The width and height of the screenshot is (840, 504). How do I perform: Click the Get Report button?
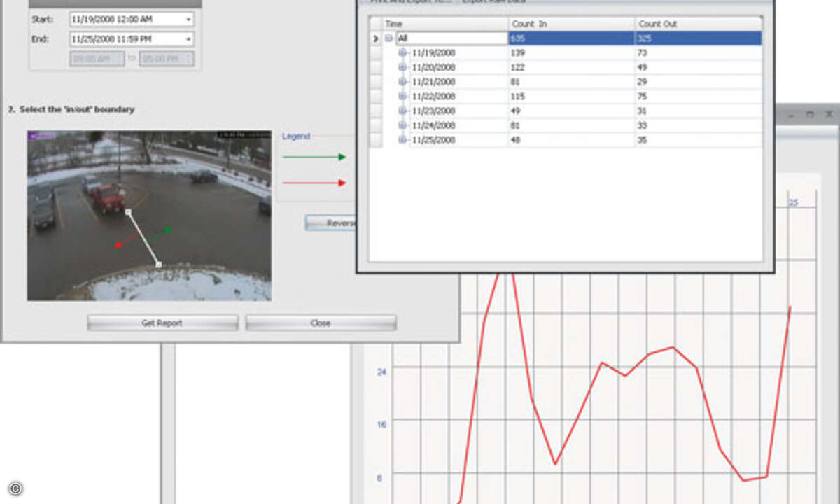162,323
